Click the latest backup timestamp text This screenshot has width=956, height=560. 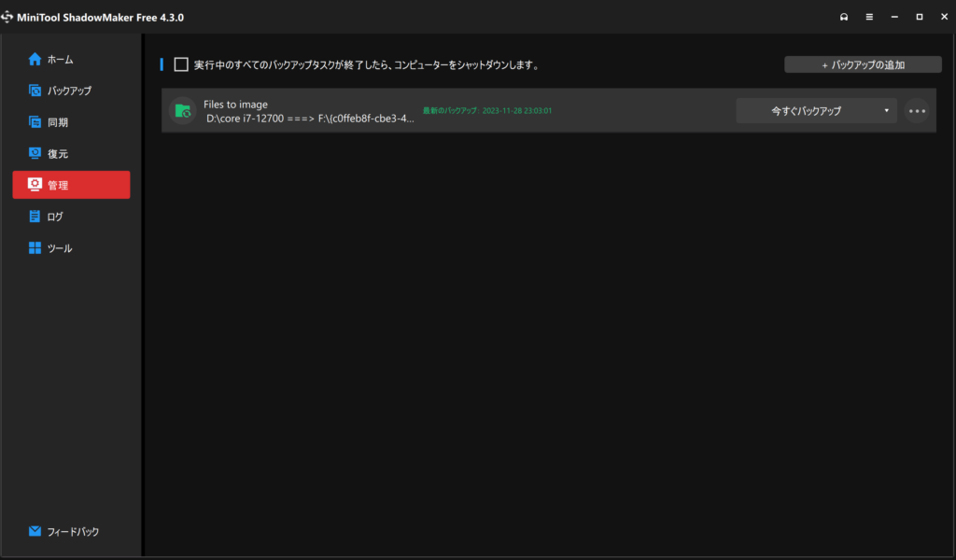(x=487, y=110)
